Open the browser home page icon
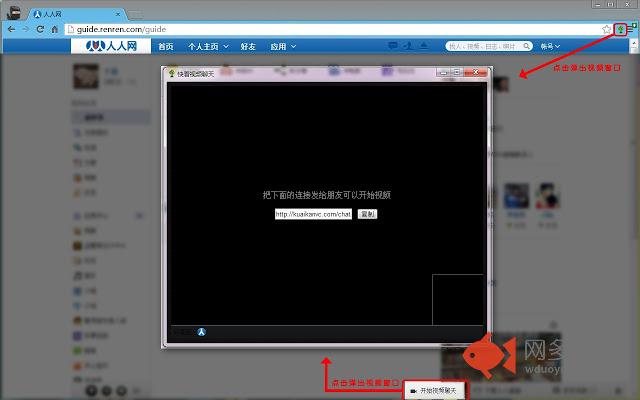 pos(54,29)
